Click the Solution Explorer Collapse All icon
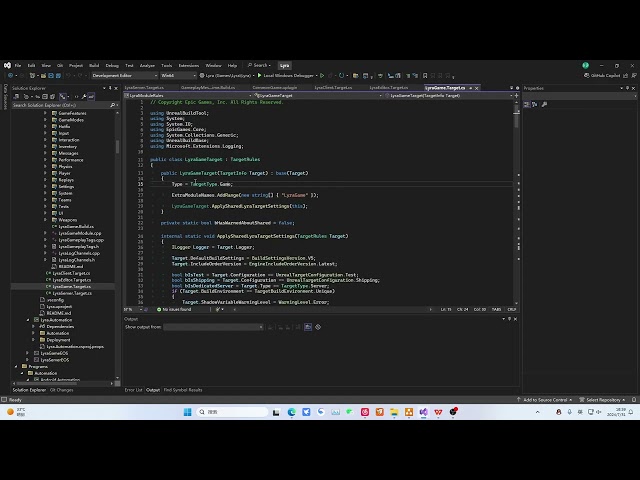Viewport: 640px width, 480px height. 45,97
